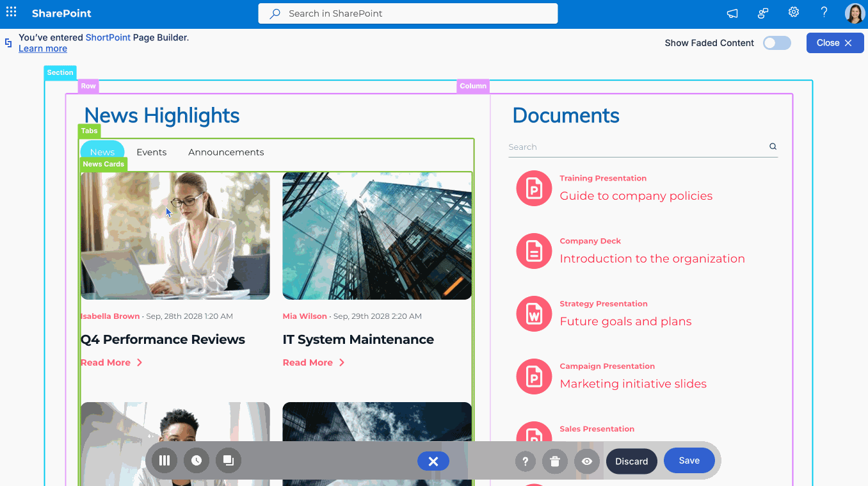868x486 pixels.
Task: Click the Marketing initiative slides PowerPoint icon
Action: click(x=534, y=377)
